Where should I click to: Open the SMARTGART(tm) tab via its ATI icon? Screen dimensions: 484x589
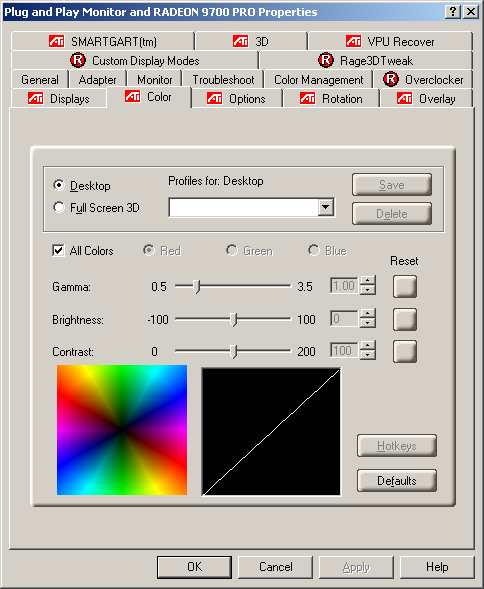56,41
